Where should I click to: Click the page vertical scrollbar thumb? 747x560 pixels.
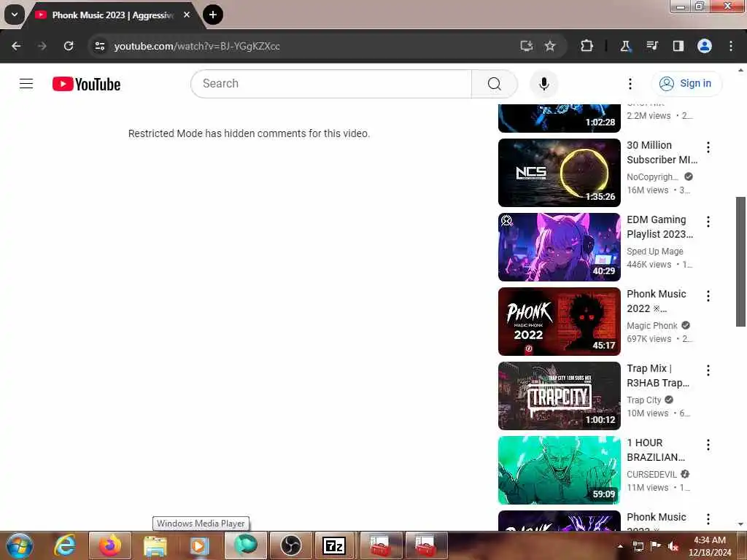(x=740, y=262)
